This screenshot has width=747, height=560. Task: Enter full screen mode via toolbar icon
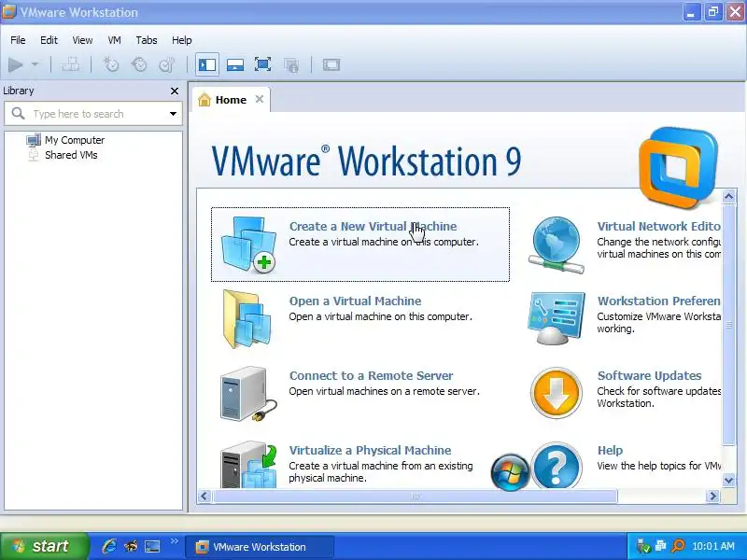pos(262,64)
